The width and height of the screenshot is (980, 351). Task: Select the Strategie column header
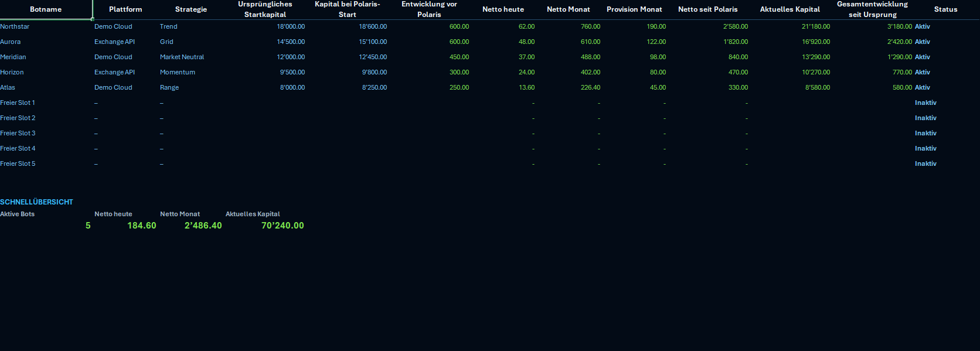click(x=191, y=9)
